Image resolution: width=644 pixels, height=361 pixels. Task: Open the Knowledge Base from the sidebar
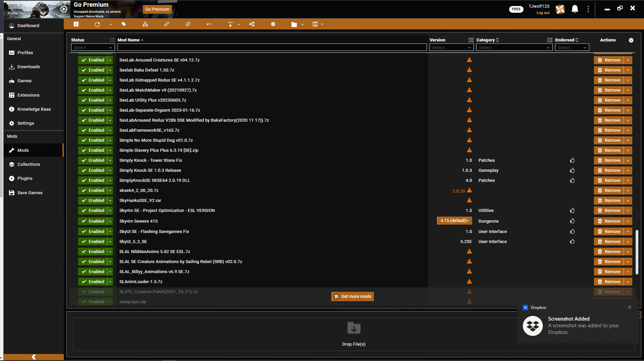[33, 109]
